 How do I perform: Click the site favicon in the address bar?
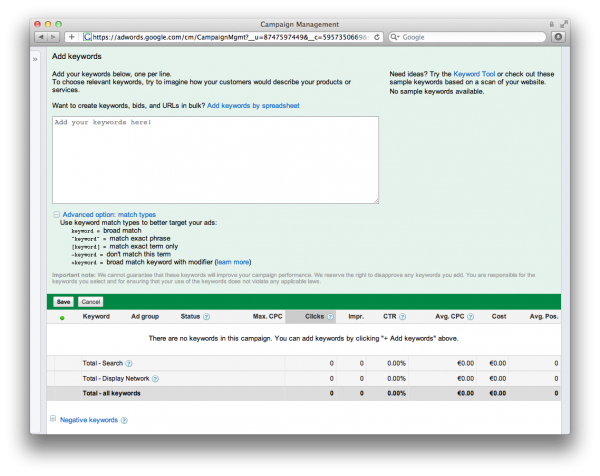(87, 37)
